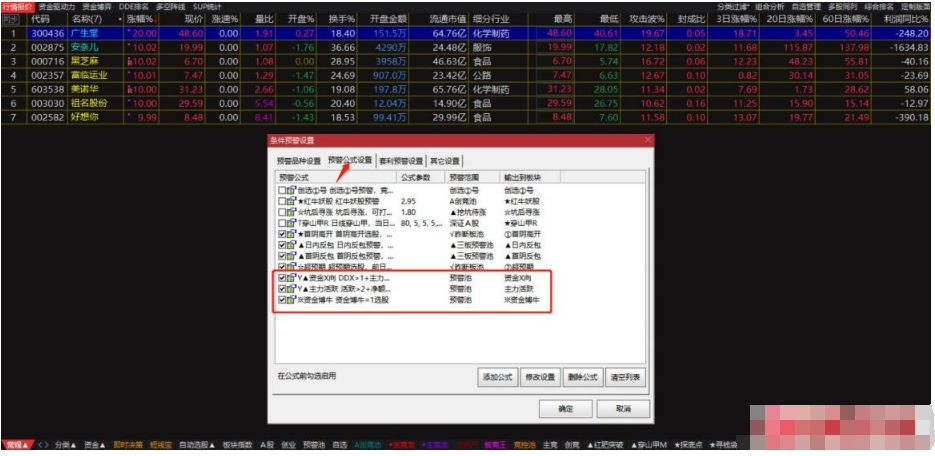Click the formula icon beside ★首阴高开 row
The image size is (935, 456).
click(x=293, y=233)
